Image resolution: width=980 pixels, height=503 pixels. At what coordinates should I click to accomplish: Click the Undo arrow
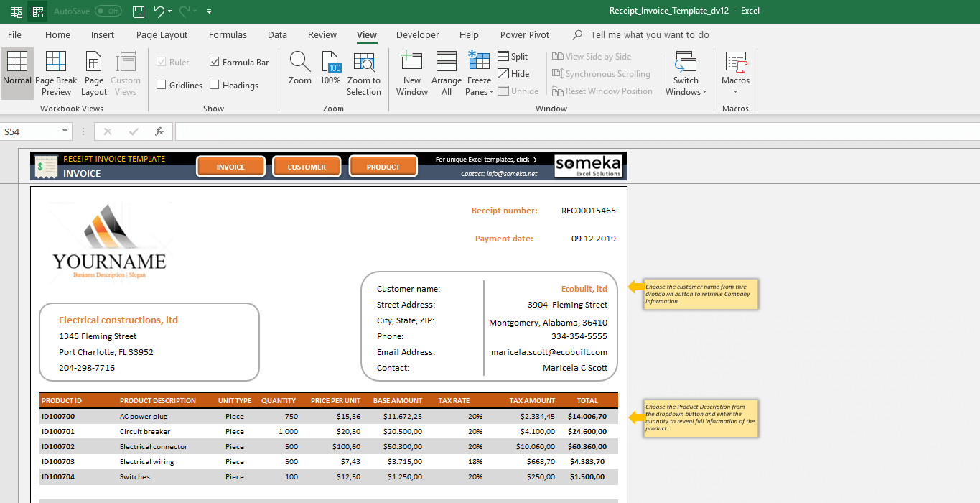coord(159,11)
